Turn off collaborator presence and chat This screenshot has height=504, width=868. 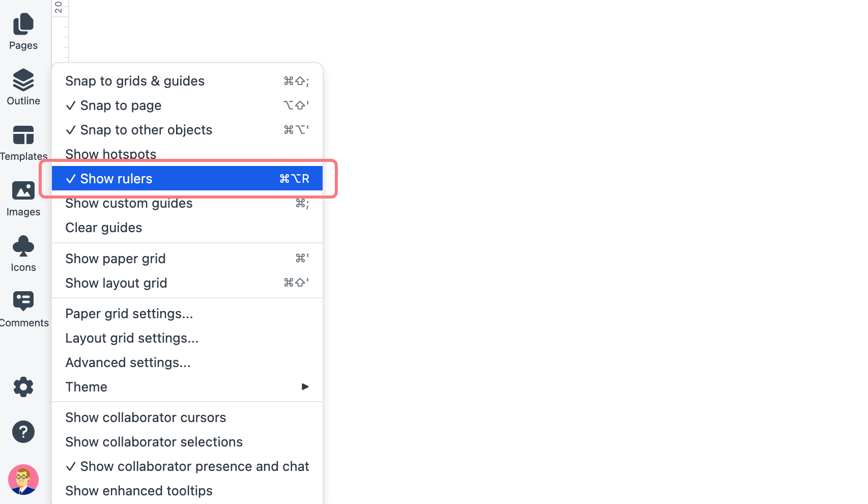pos(187,466)
